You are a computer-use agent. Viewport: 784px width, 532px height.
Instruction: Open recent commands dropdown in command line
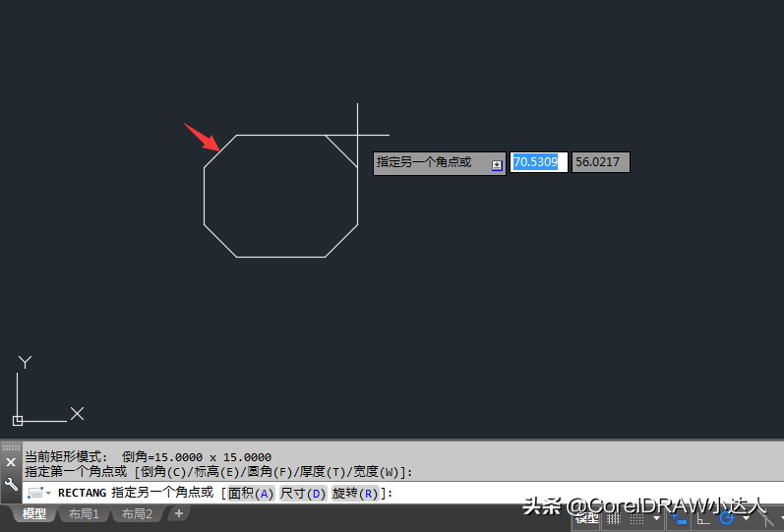[37, 493]
